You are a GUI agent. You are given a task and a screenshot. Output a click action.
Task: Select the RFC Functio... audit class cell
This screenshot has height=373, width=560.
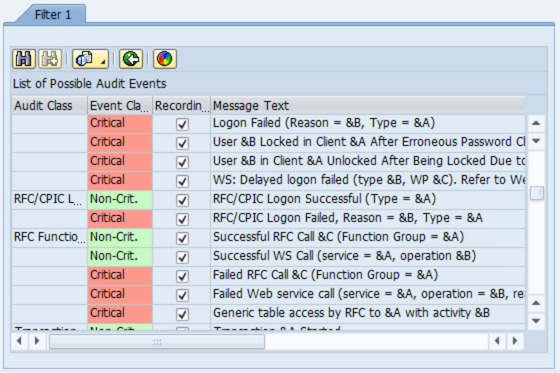click(x=50, y=237)
